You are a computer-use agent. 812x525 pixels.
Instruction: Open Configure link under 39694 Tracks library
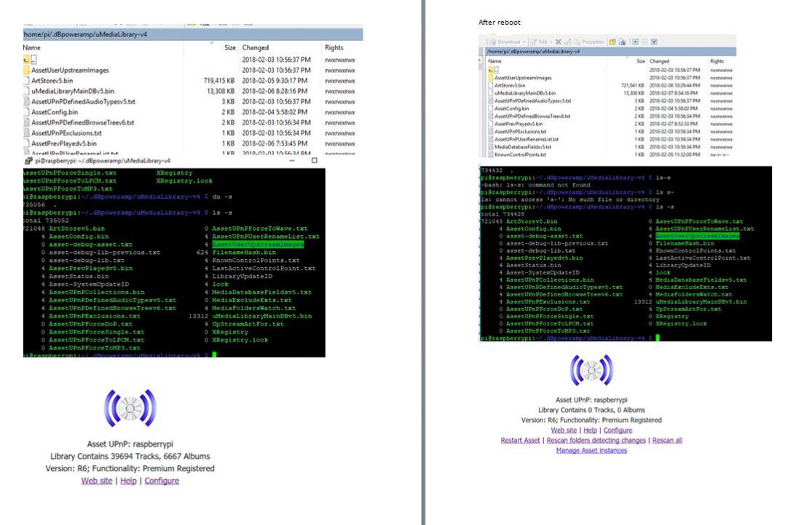(162, 481)
